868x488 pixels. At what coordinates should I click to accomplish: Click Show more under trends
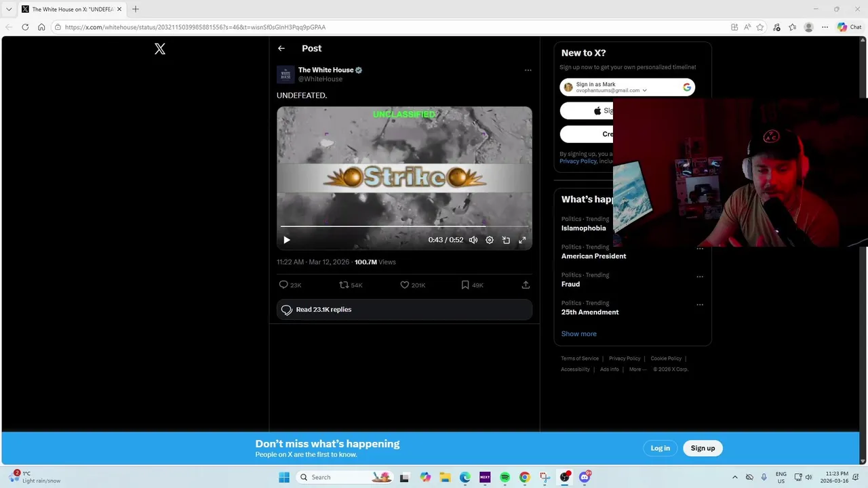coord(578,334)
